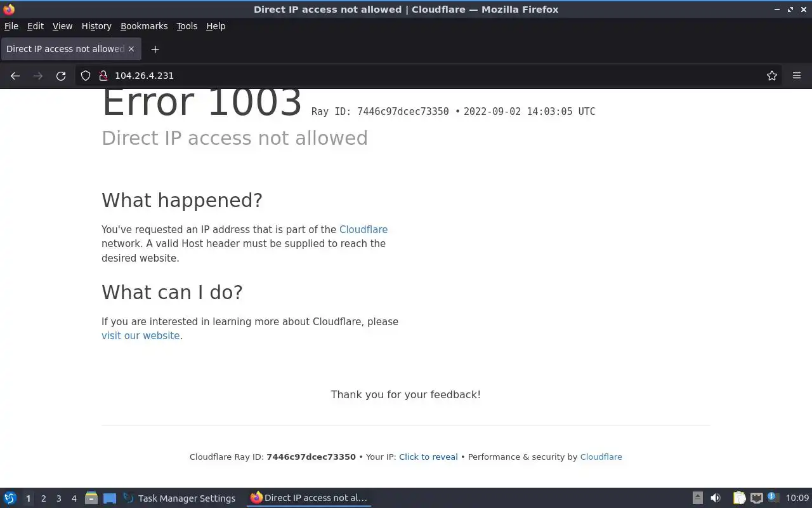Image resolution: width=812 pixels, height=508 pixels.
Task: Open the Bookmarks menu
Action: coord(144,26)
